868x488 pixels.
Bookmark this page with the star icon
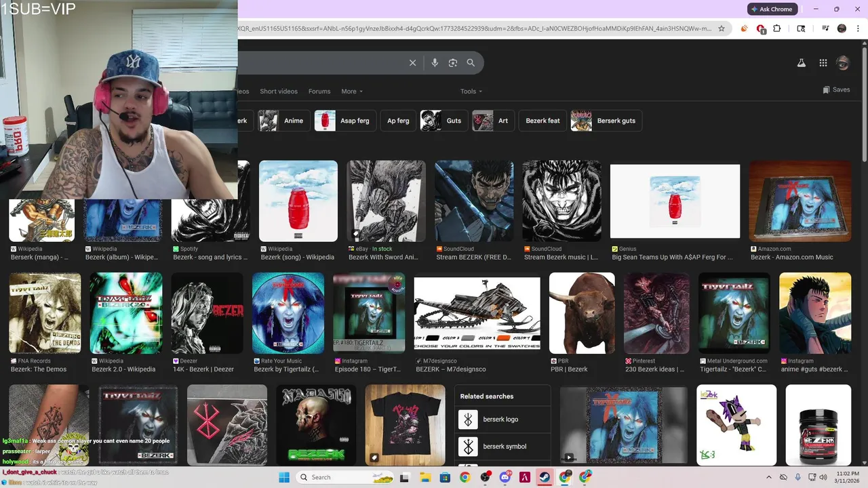click(722, 28)
